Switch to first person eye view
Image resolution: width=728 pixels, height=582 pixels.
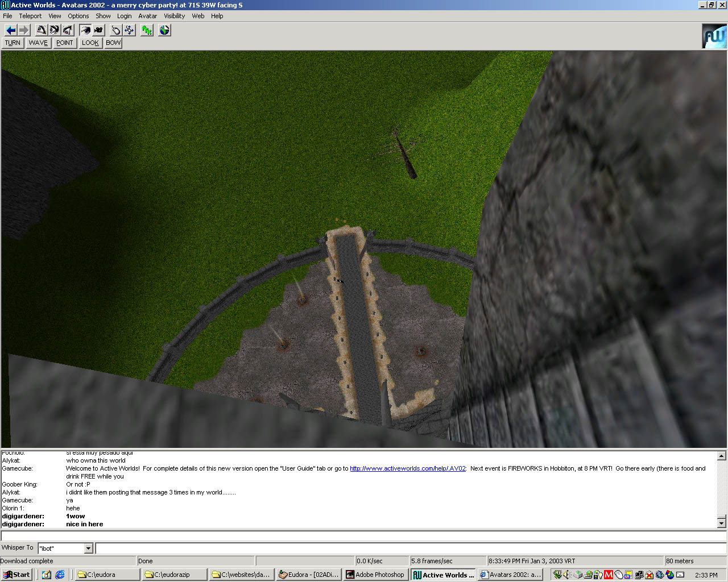coord(85,30)
